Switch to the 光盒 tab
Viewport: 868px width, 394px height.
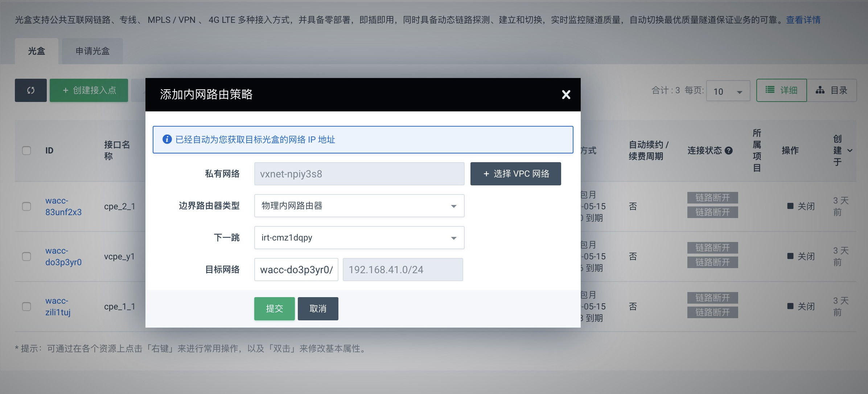37,51
